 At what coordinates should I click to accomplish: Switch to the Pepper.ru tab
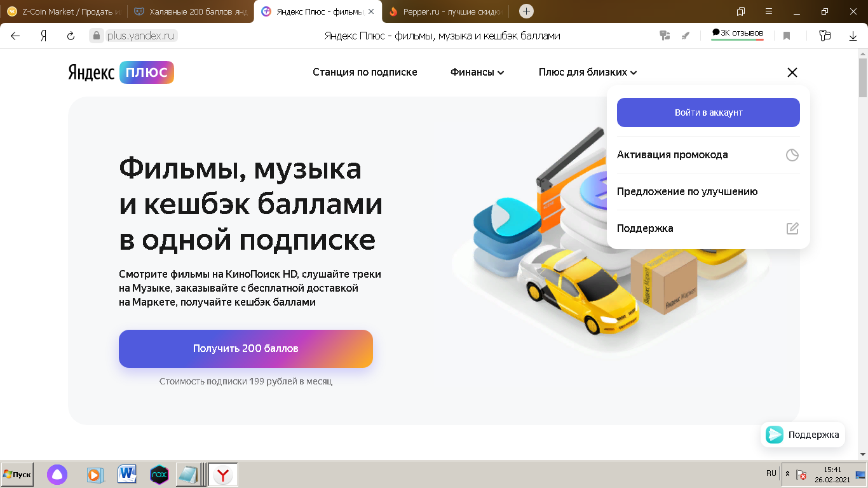446,11
